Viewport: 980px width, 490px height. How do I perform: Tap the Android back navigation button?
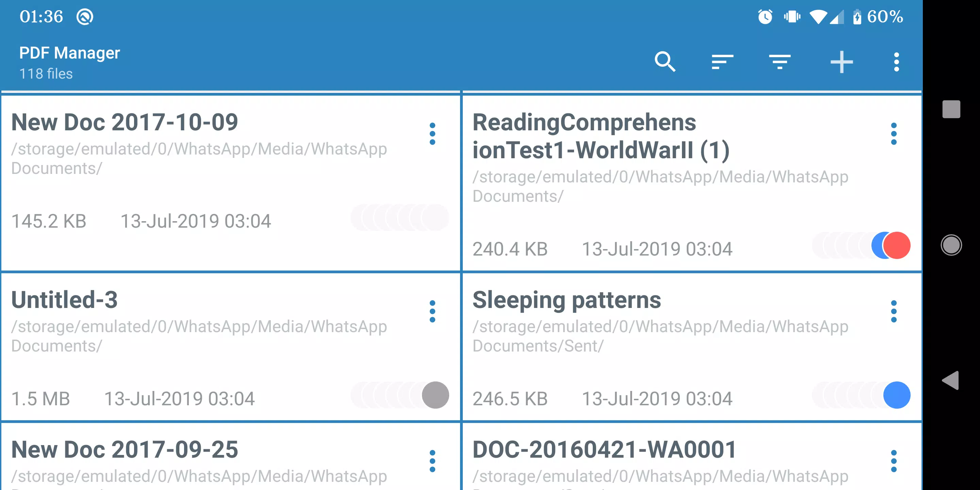[x=951, y=380]
